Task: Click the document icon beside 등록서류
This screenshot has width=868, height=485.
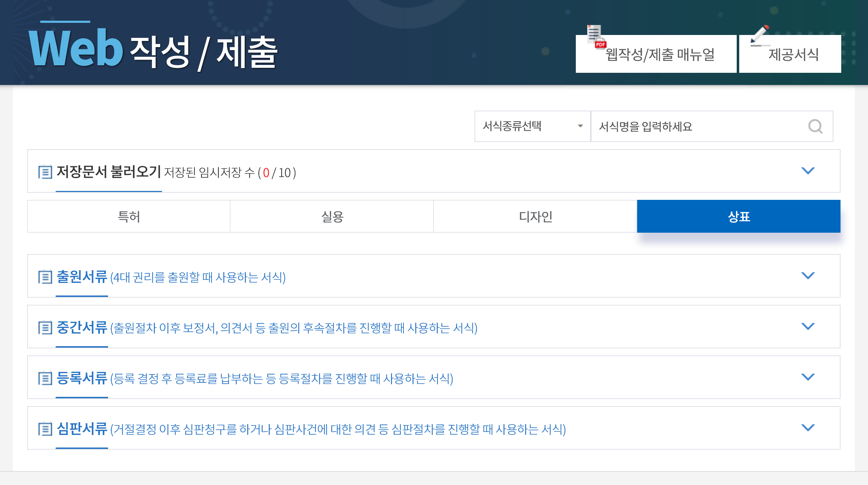Action: click(45, 378)
